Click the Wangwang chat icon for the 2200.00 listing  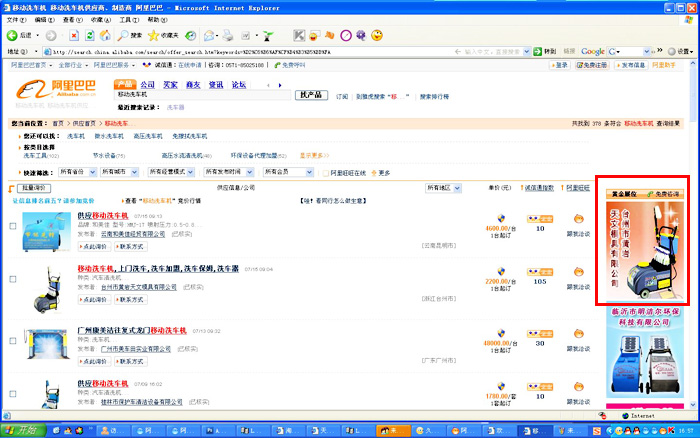coord(579,272)
